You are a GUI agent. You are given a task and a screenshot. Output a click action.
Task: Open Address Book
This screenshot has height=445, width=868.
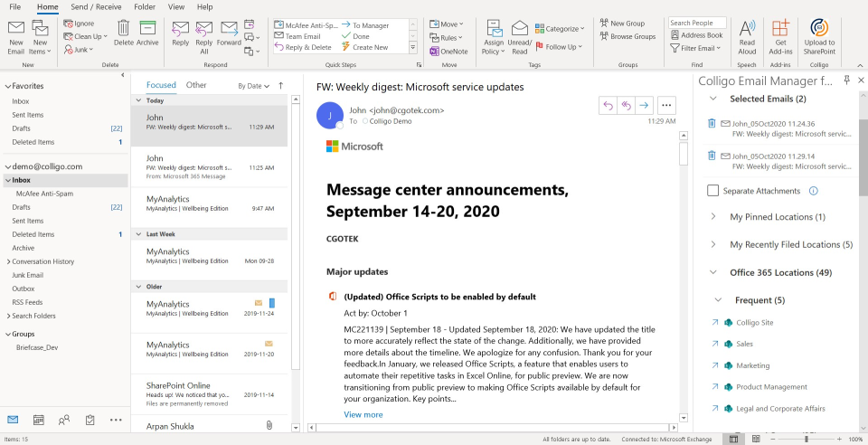tap(697, 35)
